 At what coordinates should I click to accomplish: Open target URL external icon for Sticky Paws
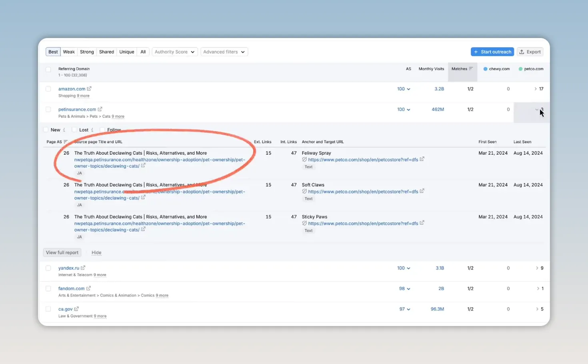[422, 223]
